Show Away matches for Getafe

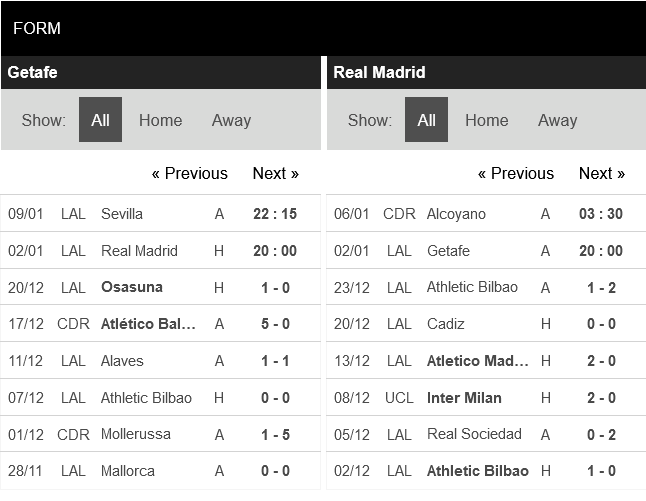(x=231, y=120)
